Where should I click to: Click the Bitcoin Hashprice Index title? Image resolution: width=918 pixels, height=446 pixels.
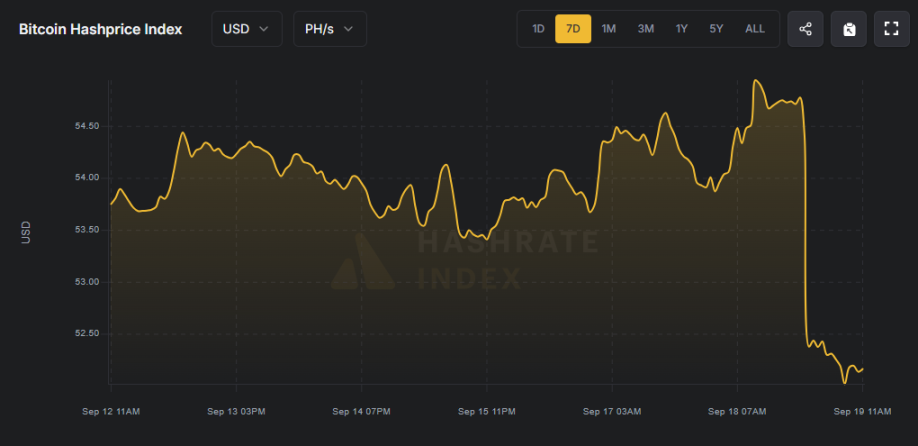[x=100, y=29]
